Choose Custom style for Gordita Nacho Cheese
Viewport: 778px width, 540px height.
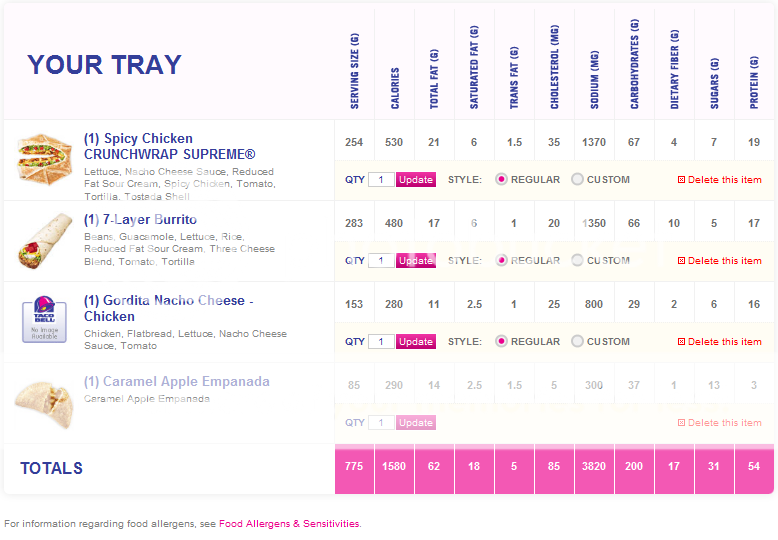[577, 341]
